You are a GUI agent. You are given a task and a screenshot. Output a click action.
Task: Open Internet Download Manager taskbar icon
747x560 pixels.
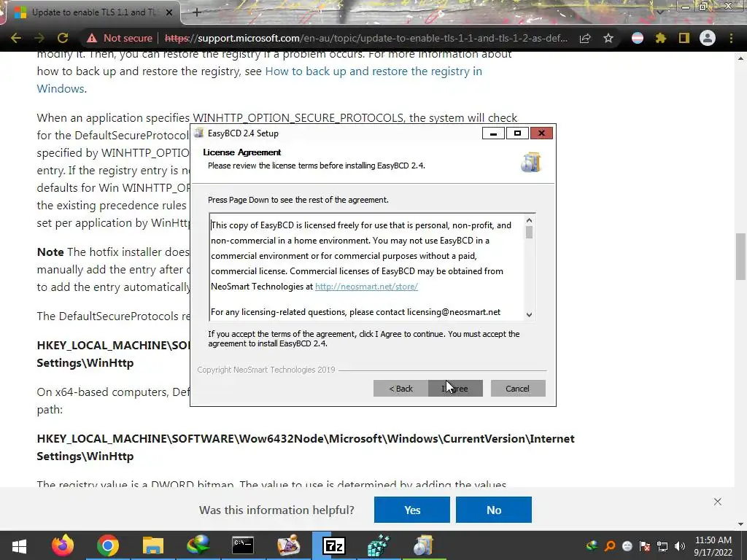pos(198,545)
